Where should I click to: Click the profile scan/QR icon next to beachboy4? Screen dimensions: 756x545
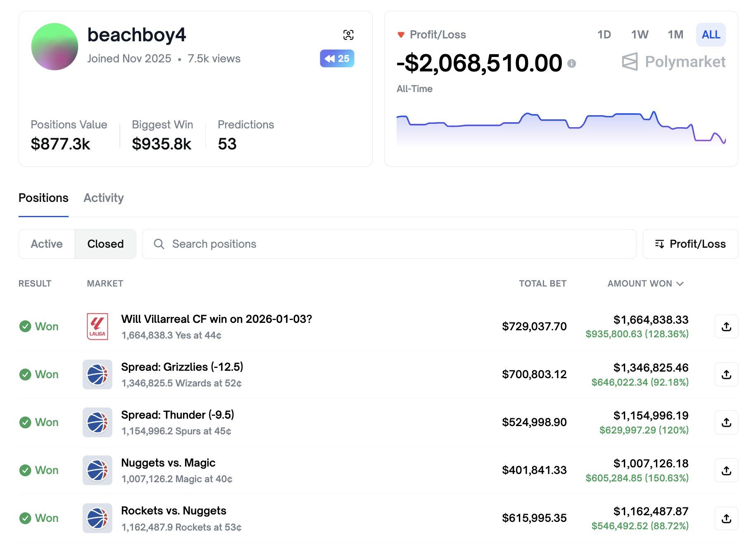349,35
